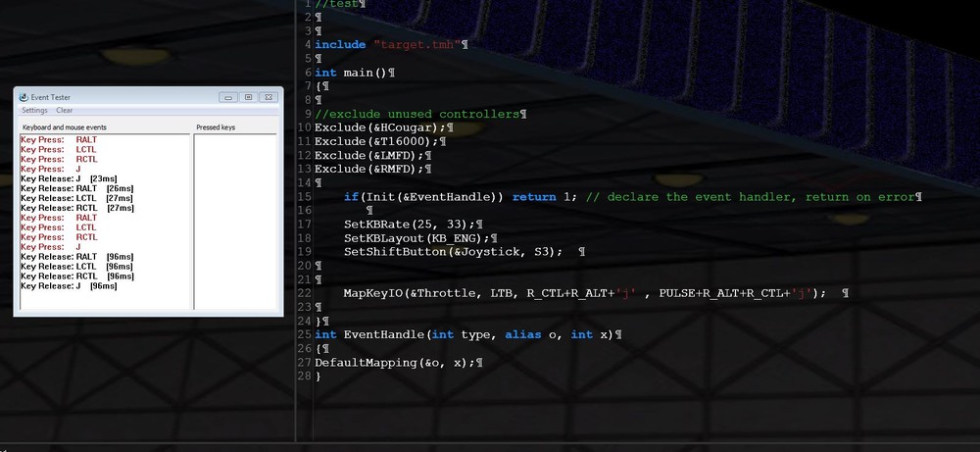Select 'Key Release: RALT [96ms]' event row
Viewport: 980px width, 452px height.
click(x=76, y=256)
